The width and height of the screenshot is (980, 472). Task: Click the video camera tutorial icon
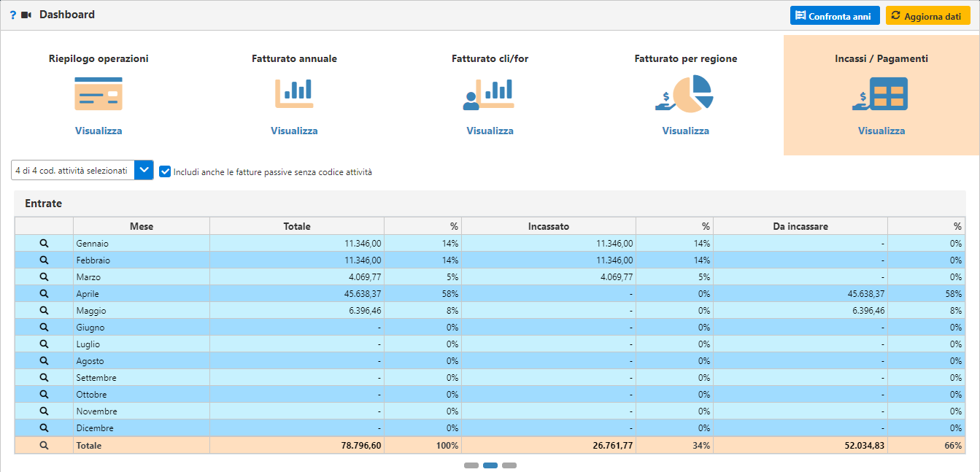tap(27, 15)
